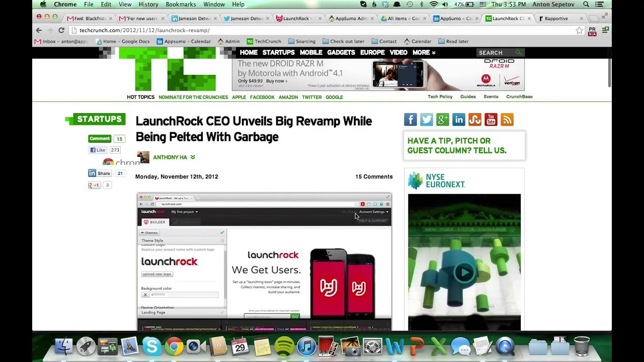Image resolution: width=644 pixels, height=362 pixels.
Task: Open Skype from the dock
Action: (151, 346)
